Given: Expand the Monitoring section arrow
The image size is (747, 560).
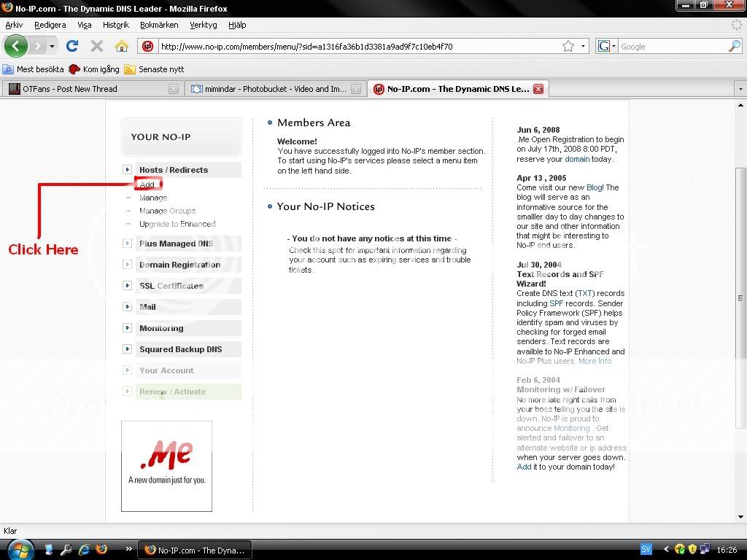Looking at the screenshot, I should pos(127,327).
